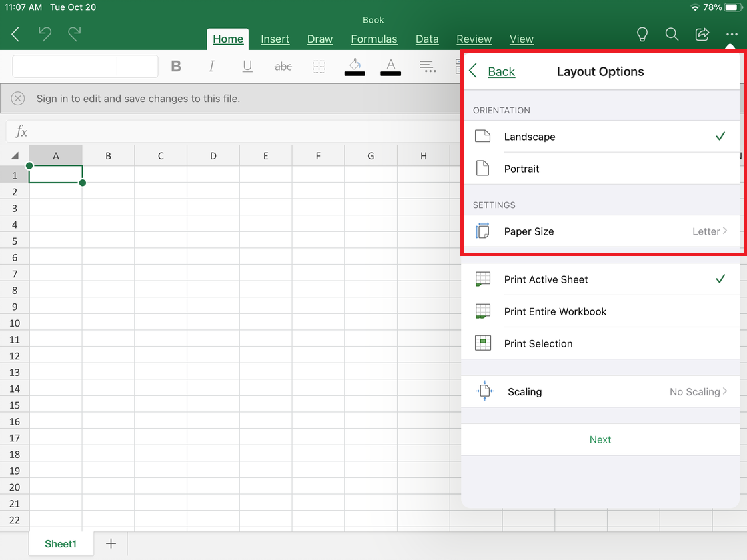Click the Print Active Sheet icon
Image resolution: width=747 pixels, height=560 pixels.
(483, 279)
